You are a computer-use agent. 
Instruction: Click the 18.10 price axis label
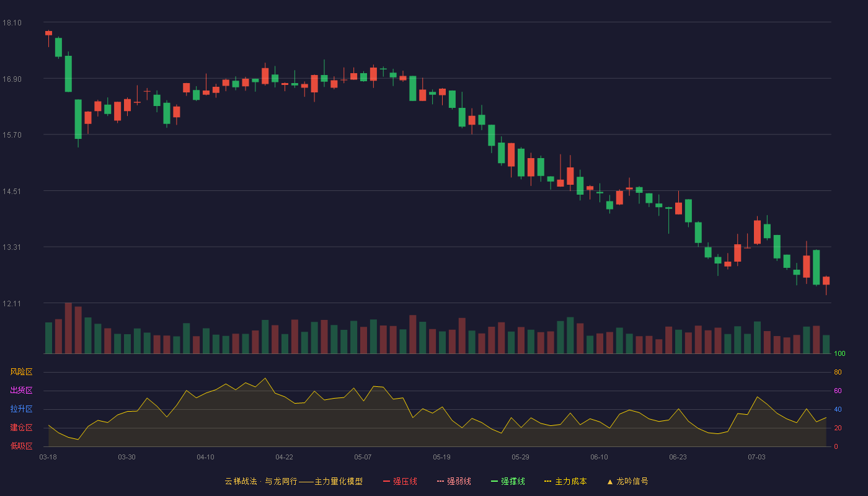[x=12, y=23]
